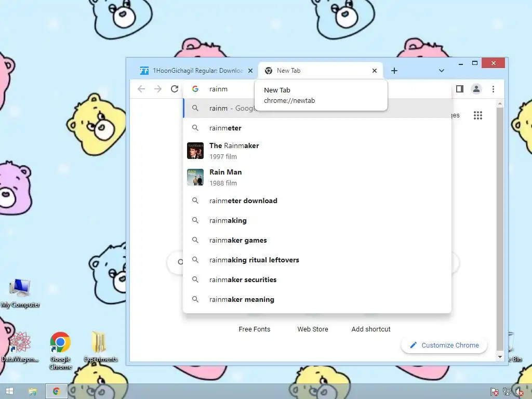Open the My Computer desktop icon
532x399 pixels.
[x=20, y=294]
